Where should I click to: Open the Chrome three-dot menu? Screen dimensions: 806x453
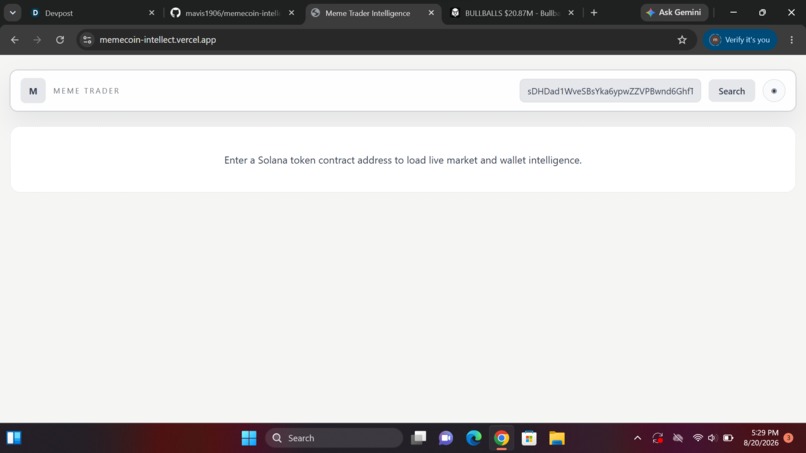[x=792, y=40]
